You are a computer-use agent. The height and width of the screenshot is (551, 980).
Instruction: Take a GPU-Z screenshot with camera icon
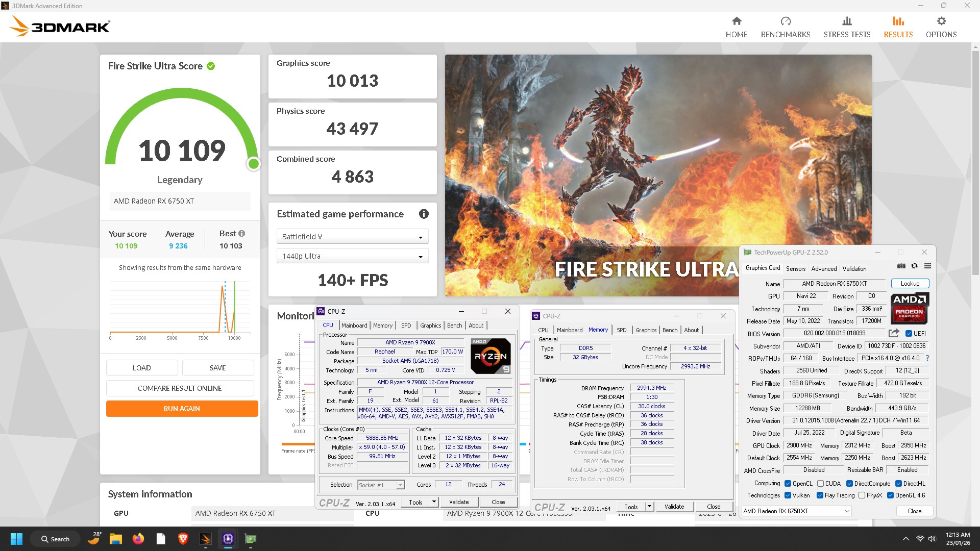tap(901, 266)
